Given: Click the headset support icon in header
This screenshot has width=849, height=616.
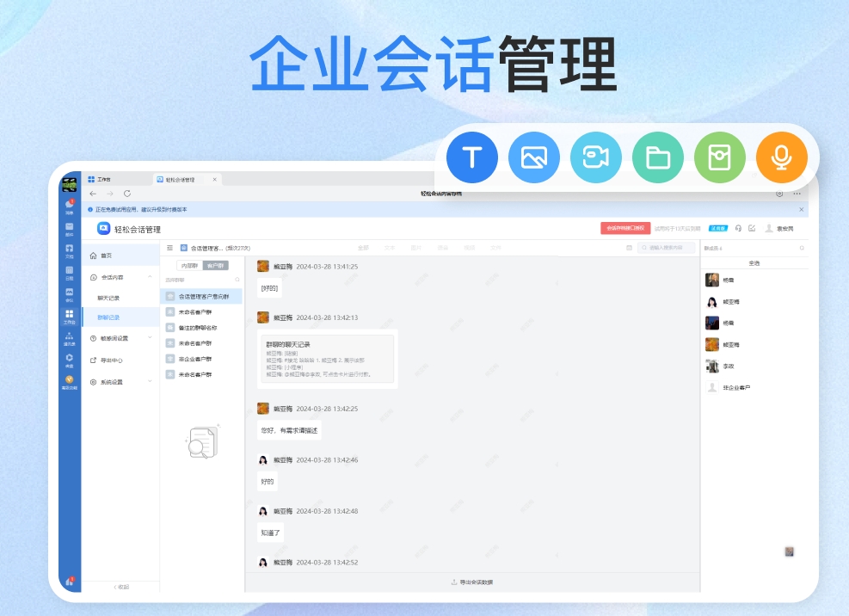Looking at the screenshot, I should pyautogui.click(x=738, y=229).
